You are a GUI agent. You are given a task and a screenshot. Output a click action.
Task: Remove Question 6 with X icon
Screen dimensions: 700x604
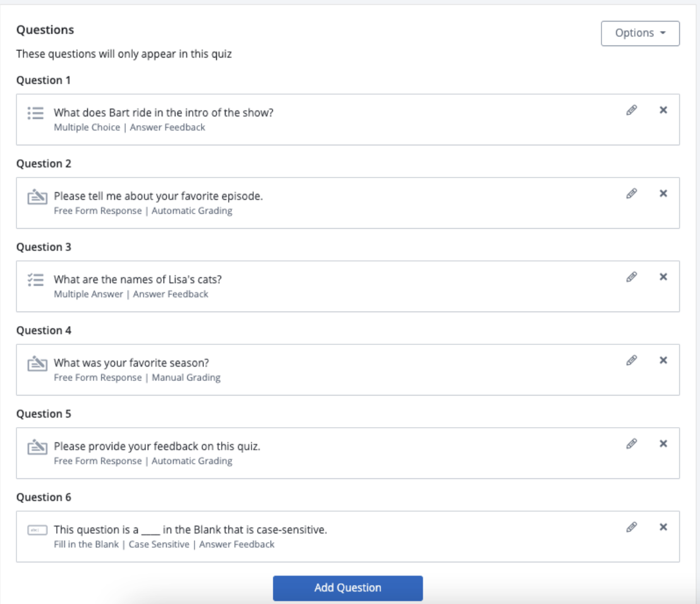point(663,527)
